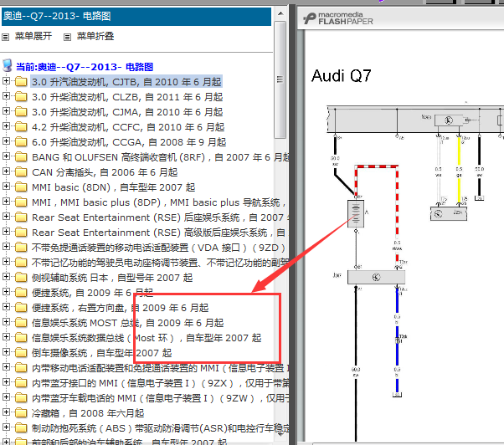Click 菜单展开 text link
Screen dimensions: 504x445
pyautogui.click(x=33, y=36)
